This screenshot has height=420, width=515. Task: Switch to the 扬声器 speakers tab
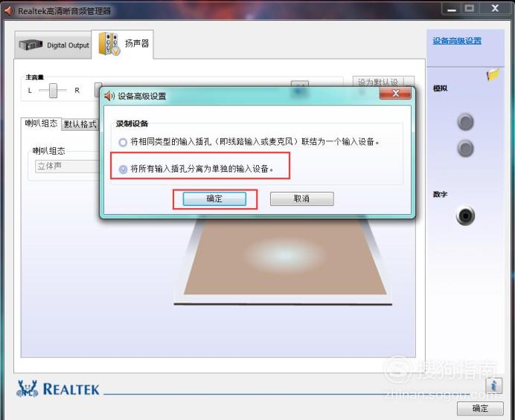pos(123,45)
